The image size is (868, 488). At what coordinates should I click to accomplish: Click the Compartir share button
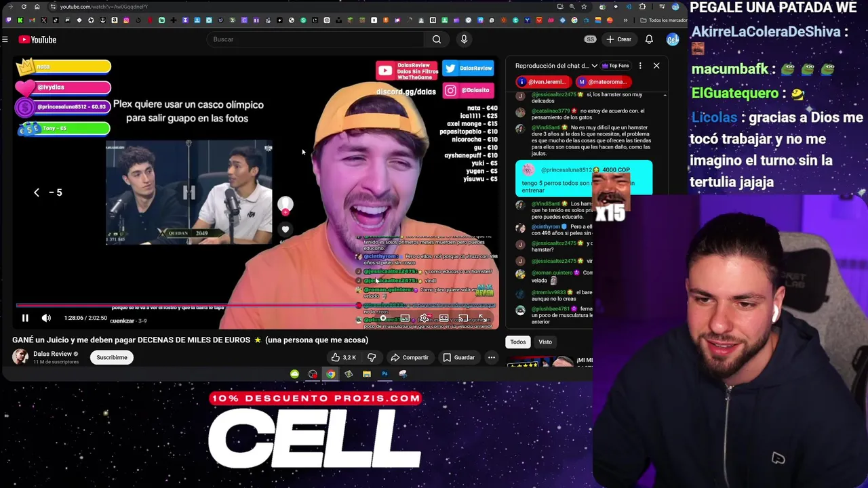409,357
